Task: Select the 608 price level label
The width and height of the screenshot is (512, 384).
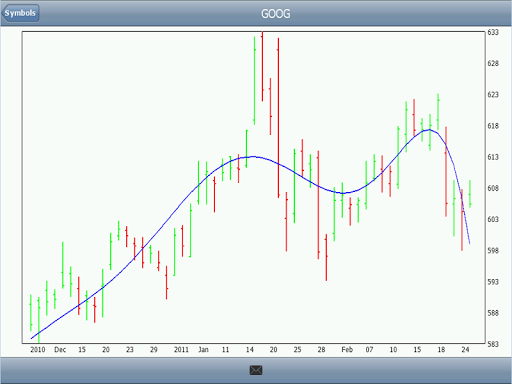Action: [x=493, y=188]
